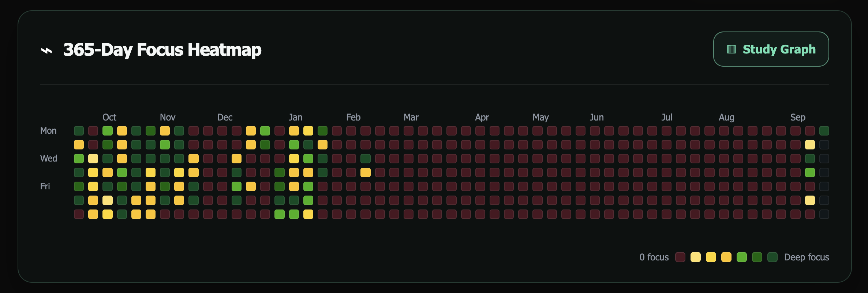868x293 pixels.
Task: Select the lone amber day cell under Feb
Action: point(366,173)
